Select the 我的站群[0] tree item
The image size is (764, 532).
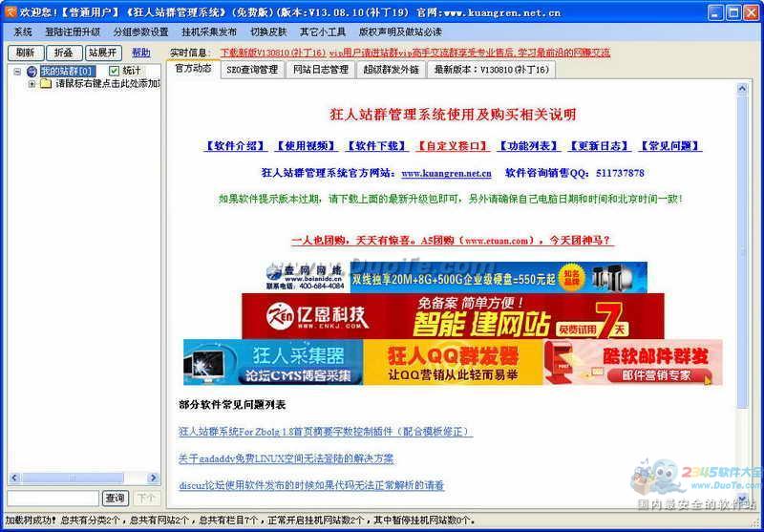(x=66, y=72)
